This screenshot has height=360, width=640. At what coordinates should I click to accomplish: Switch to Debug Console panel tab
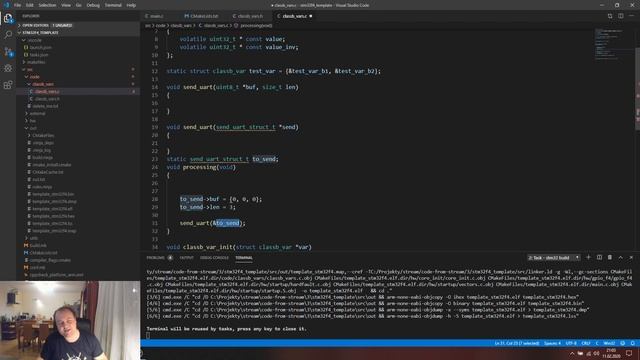click(x=214, y=258)
